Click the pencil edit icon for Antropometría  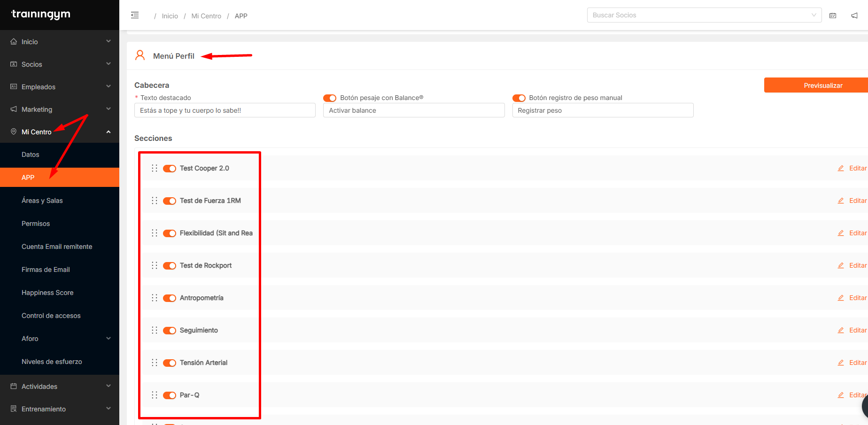841,298
